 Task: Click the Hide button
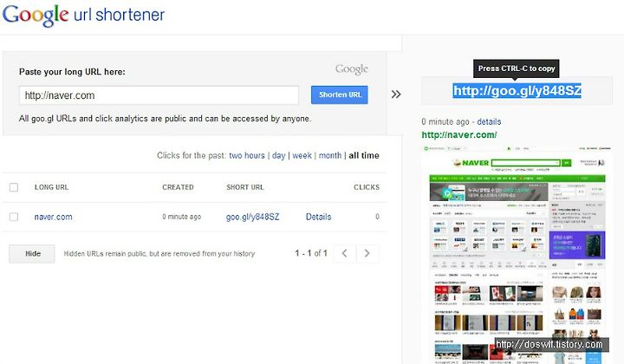32,253
